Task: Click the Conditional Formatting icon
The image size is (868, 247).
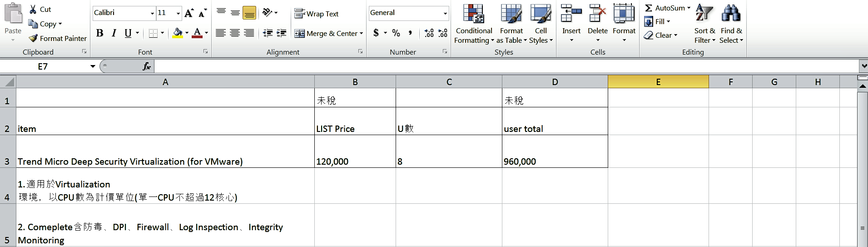Action: 473,14
